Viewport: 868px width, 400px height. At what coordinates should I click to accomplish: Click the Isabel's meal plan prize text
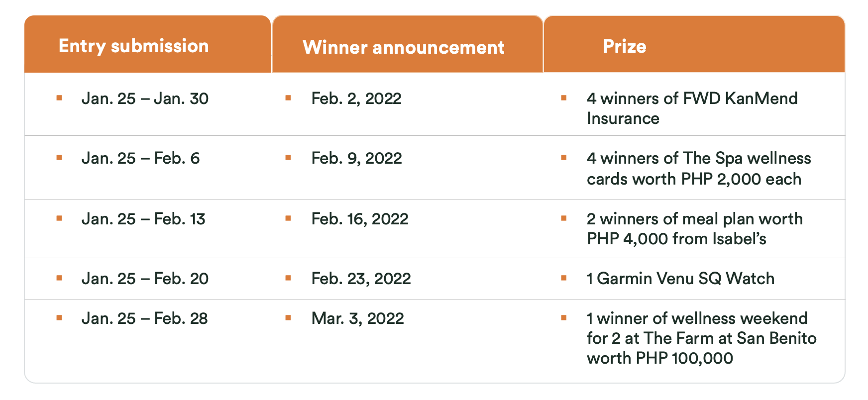point(695,229)
